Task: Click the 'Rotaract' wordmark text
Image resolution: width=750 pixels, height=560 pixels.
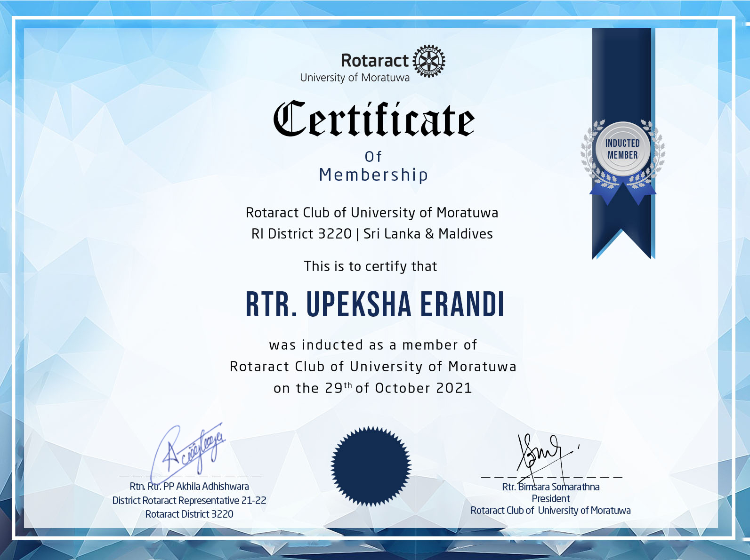Action: click(375, 61)
